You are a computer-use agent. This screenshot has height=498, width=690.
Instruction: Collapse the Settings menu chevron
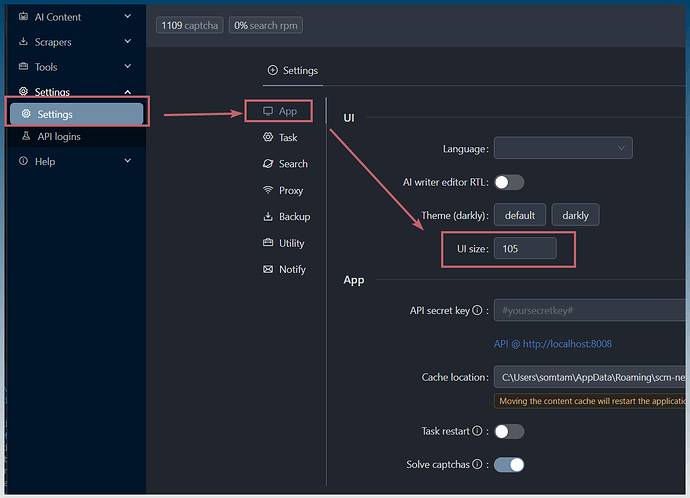click(x=128, y=92)
